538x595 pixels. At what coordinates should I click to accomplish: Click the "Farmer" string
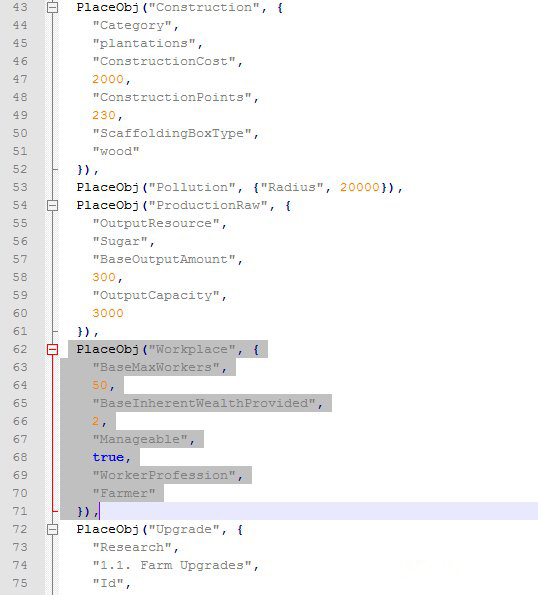coord(124,493)
